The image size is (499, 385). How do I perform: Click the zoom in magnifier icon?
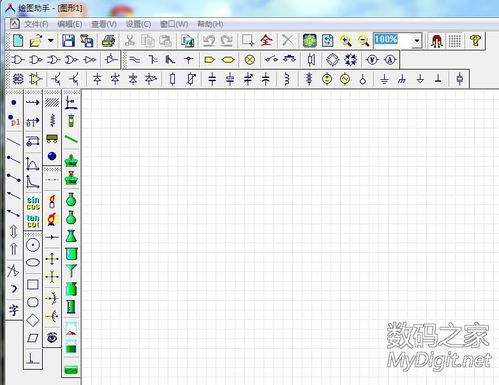345,41
